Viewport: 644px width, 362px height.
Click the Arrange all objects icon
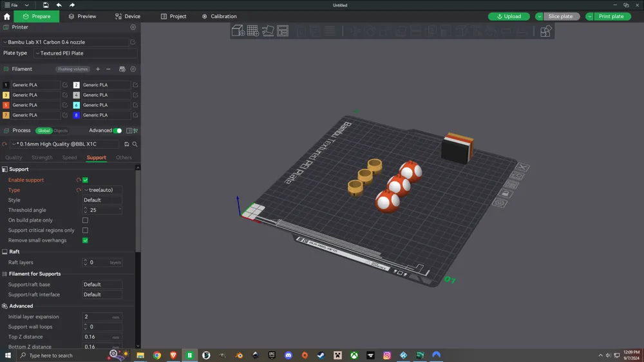pos(283,31)
